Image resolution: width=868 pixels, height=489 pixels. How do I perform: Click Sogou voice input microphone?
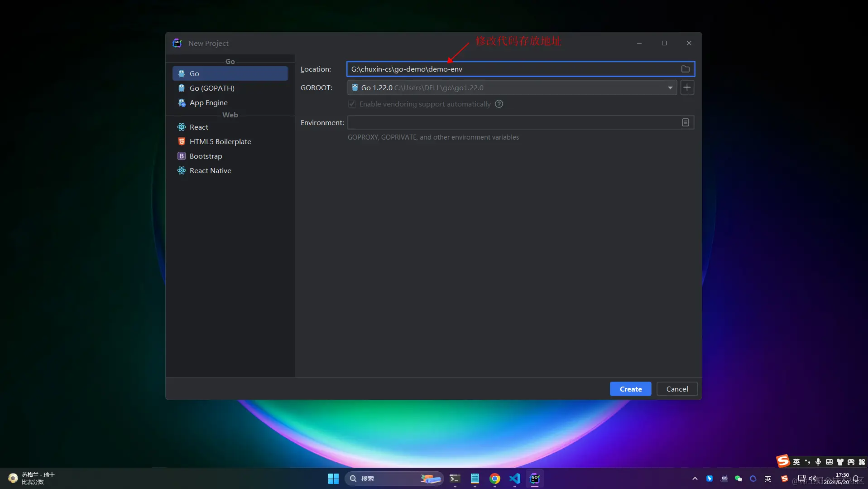click(x=818, y=462)
